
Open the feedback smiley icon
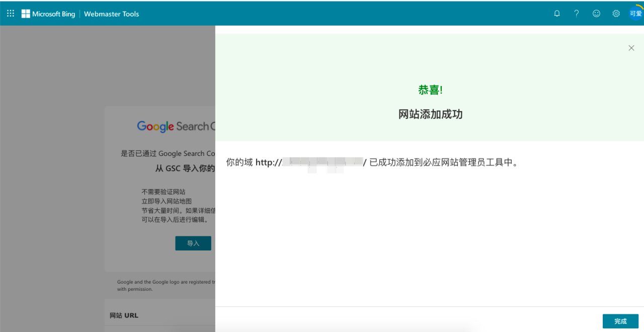[596, 14]
